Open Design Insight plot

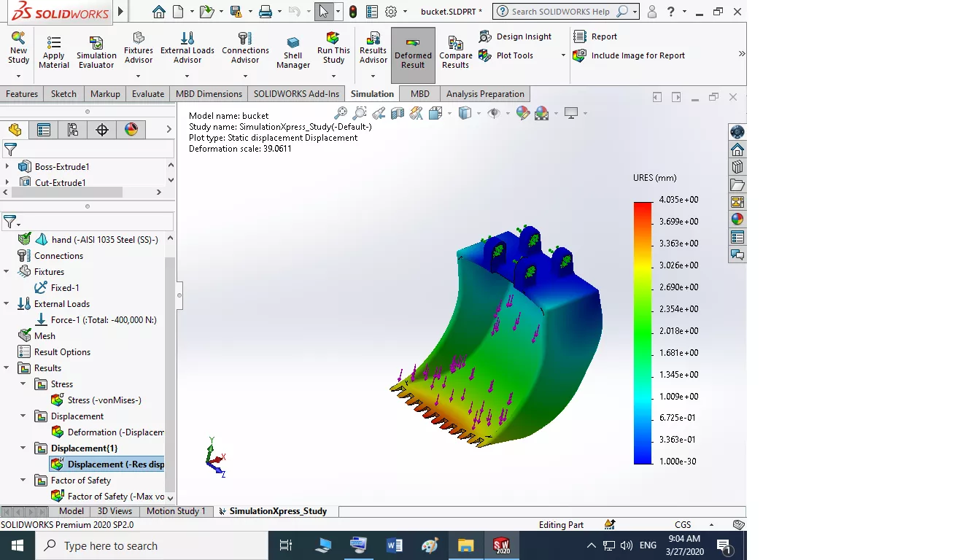coord(516,36)
